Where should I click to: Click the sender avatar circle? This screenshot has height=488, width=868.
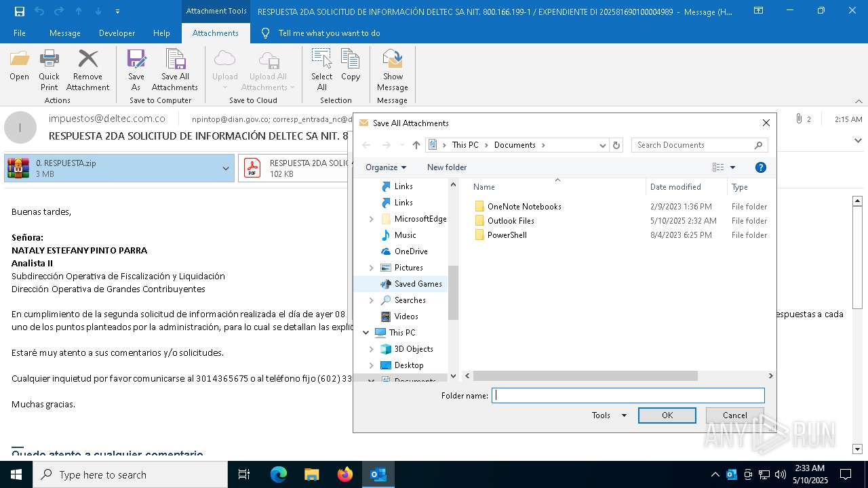tap(20, 127)
